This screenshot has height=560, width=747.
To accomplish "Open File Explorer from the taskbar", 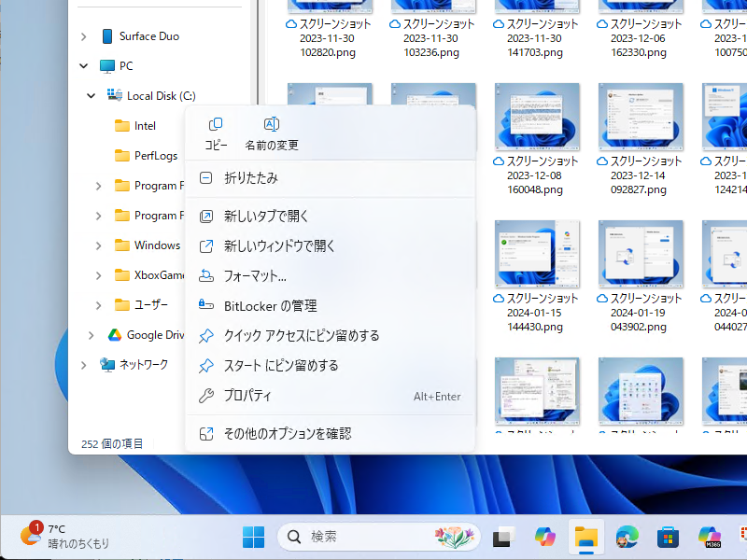I will coord(585,537).
